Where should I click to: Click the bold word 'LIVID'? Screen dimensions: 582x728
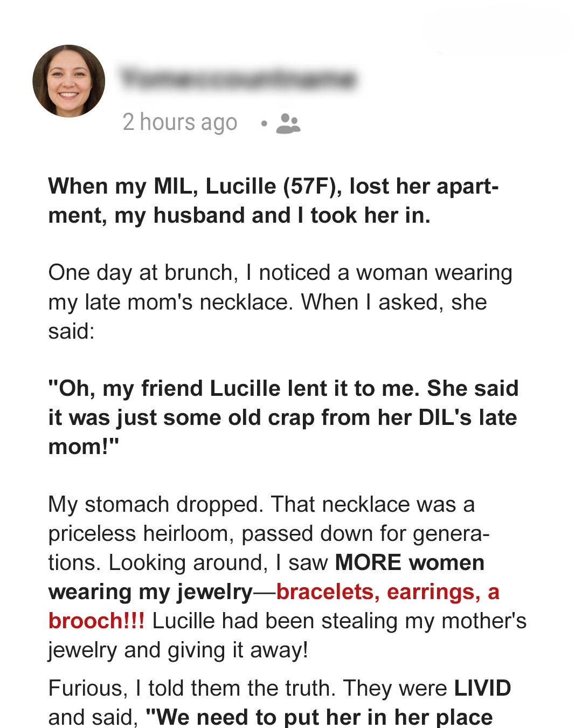pos(483,688)
